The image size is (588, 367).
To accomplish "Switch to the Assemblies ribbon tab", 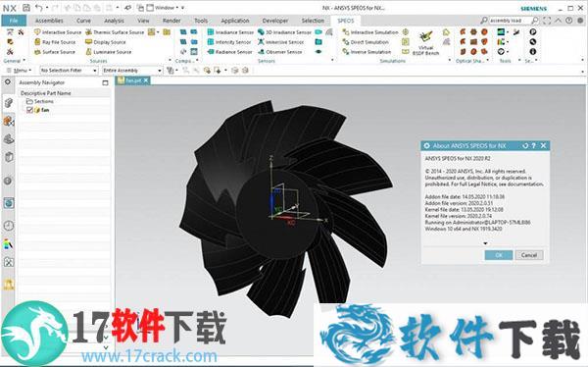I will point(49,21).
